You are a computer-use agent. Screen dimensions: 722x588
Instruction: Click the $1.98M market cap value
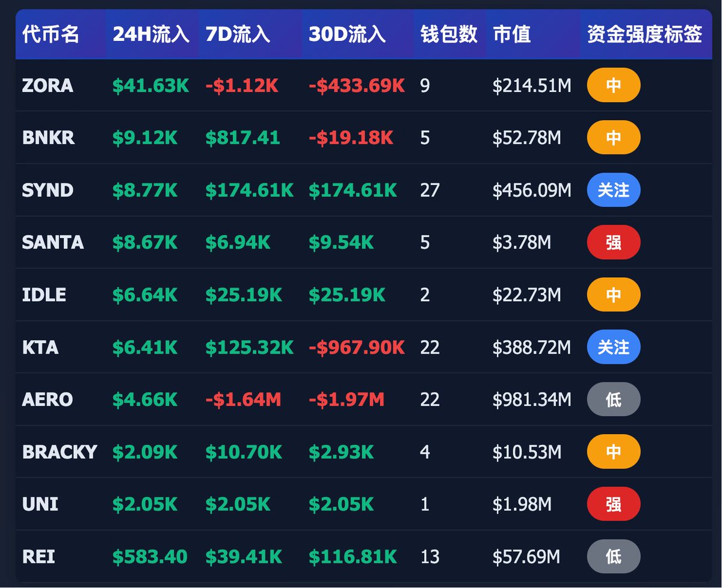[522, 504]
